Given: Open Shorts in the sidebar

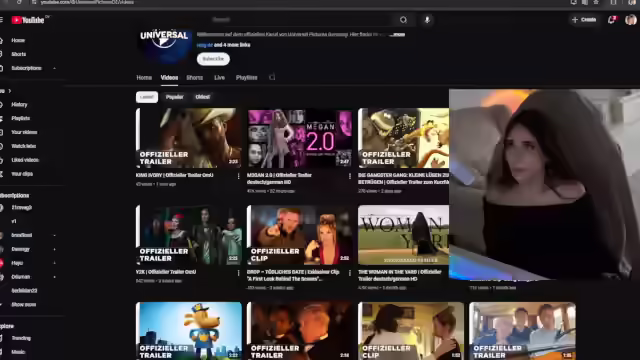Looking at the screenshot, I should 18,54.
